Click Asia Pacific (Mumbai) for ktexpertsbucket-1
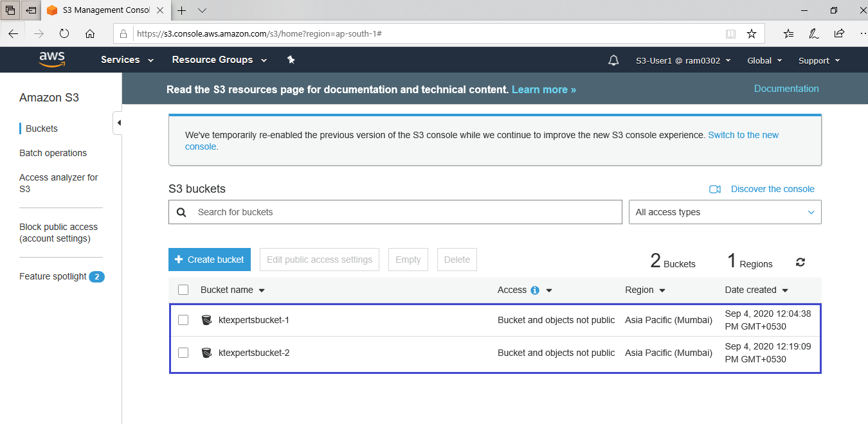 tap(669, 320)
